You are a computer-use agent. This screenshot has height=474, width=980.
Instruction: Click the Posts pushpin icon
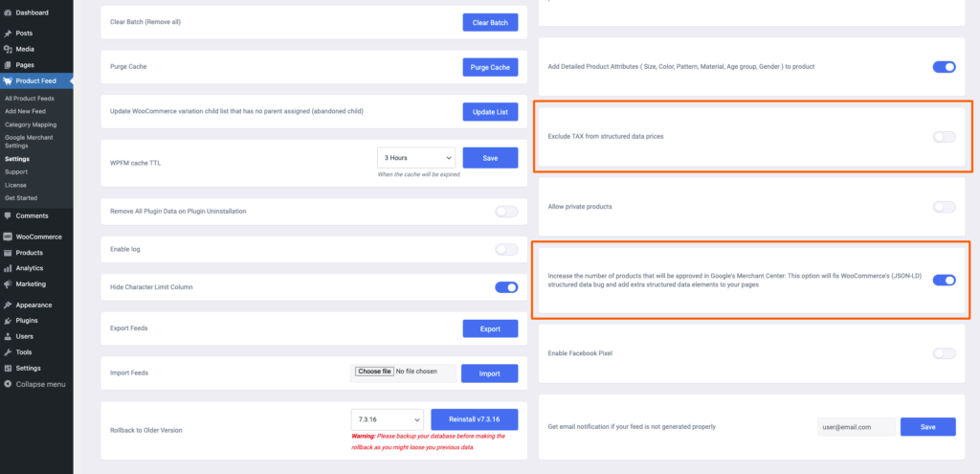click(x=8, y=34)
